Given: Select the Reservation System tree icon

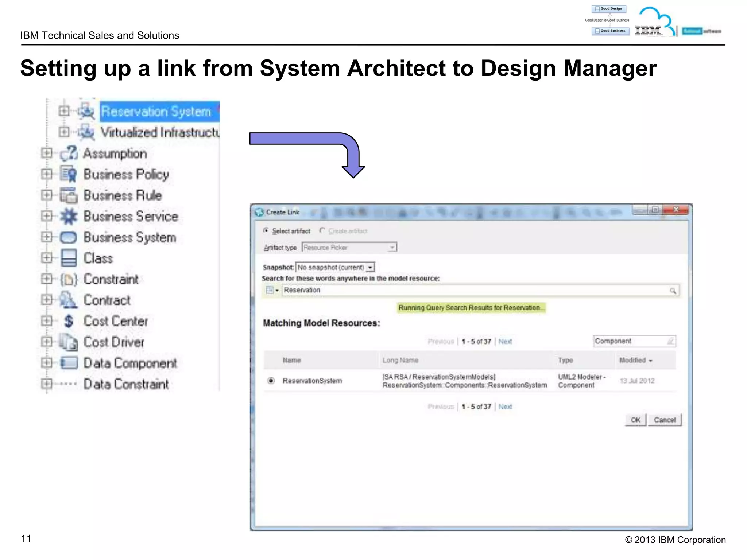Looking at the screenshot, I should coord(86,111).
